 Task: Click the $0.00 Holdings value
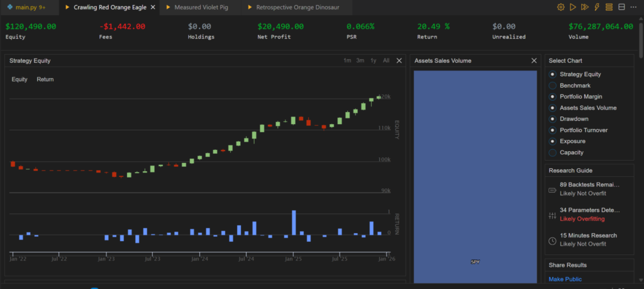pyautogui.click(x=199, y=26)
